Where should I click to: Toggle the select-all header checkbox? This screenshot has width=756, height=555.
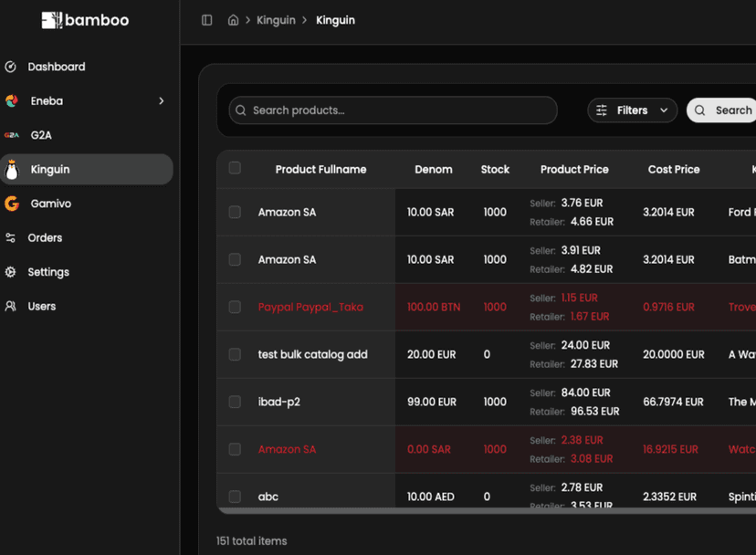235,168
